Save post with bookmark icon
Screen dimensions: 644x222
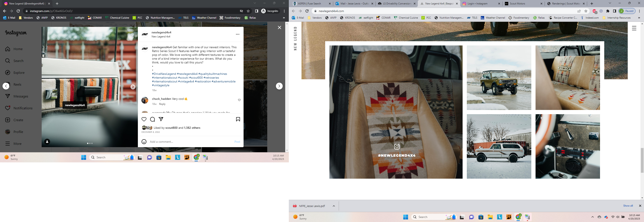[x=238, y=119]
